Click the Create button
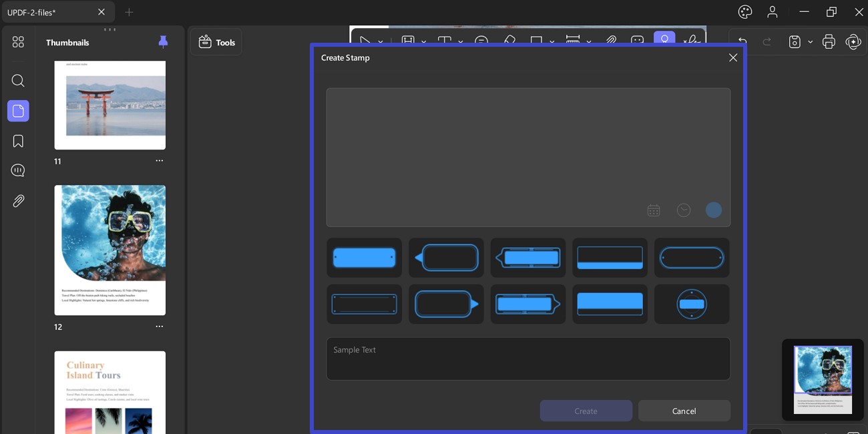The width and height of the screenshot is (868, 434). click(x=586, y=411)
